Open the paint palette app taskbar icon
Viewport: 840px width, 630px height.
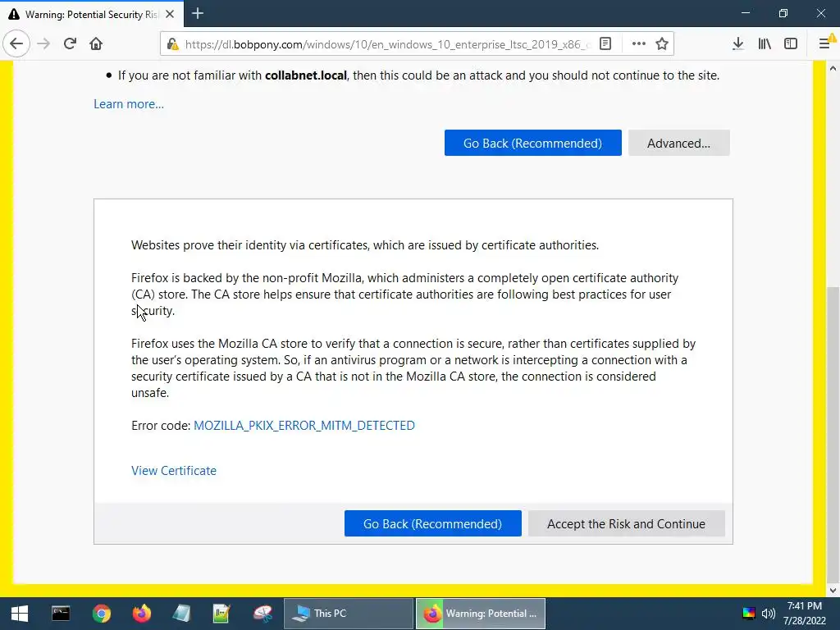click(262, 614)
